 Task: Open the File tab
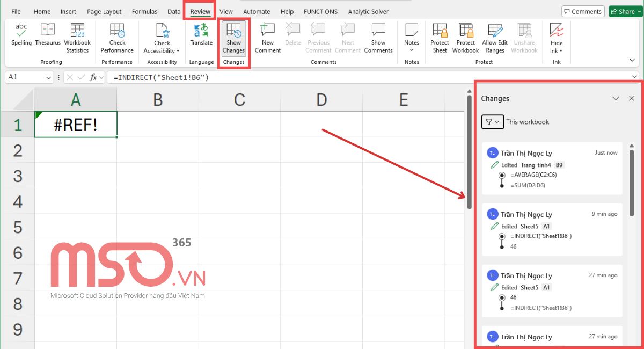tap(16, 11)
